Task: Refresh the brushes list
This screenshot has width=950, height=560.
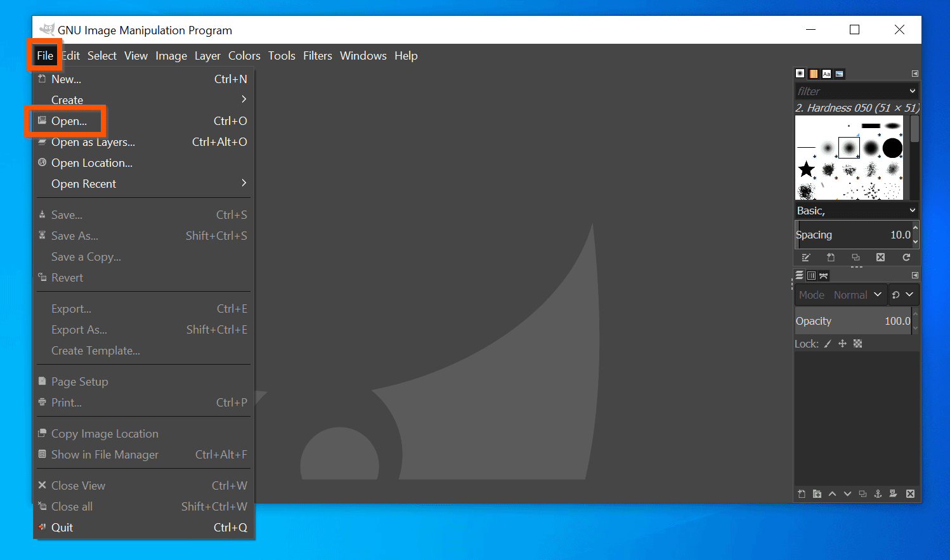Action: (906, 257)
